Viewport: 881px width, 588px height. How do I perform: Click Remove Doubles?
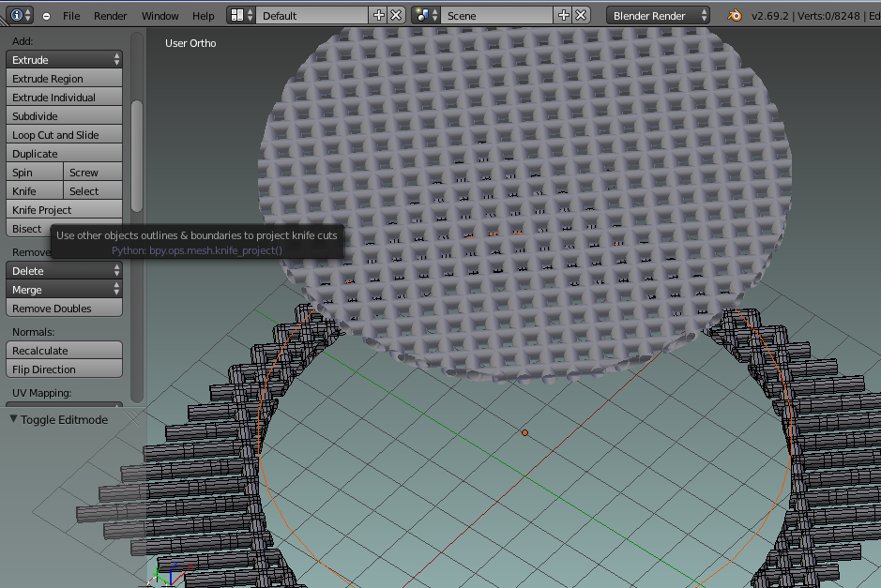[64, 309]
